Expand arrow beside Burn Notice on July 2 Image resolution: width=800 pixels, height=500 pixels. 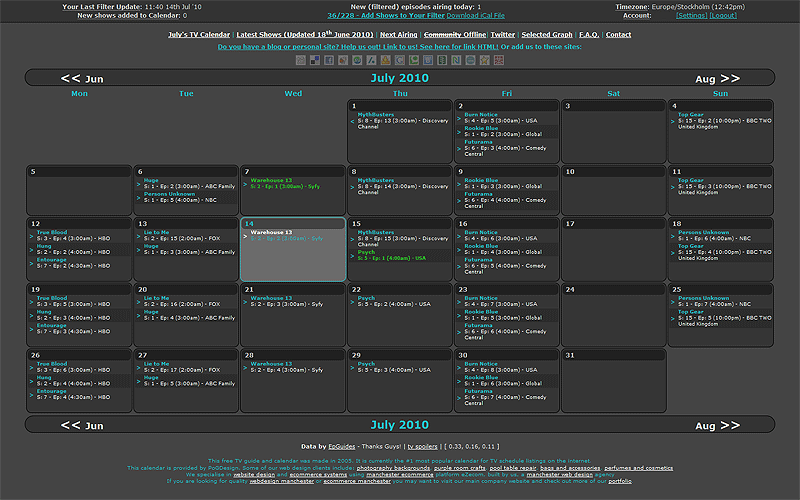459,118
